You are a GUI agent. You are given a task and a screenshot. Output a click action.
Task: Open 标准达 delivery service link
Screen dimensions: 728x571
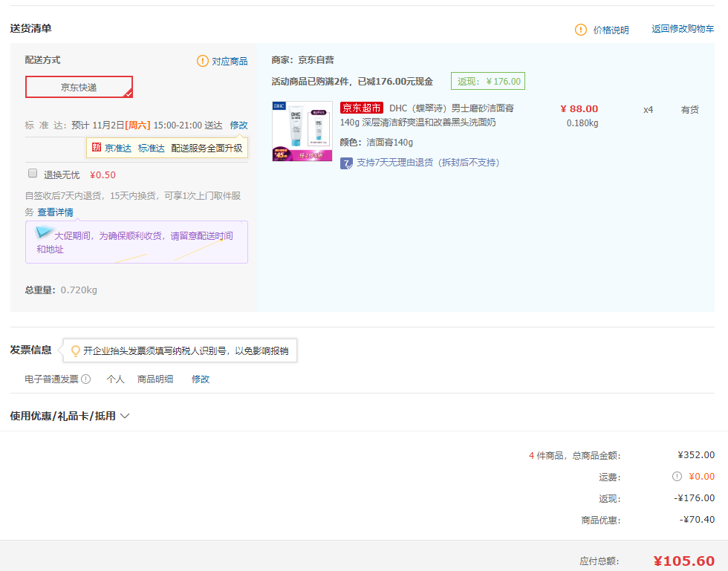click(x=152, y=148)
